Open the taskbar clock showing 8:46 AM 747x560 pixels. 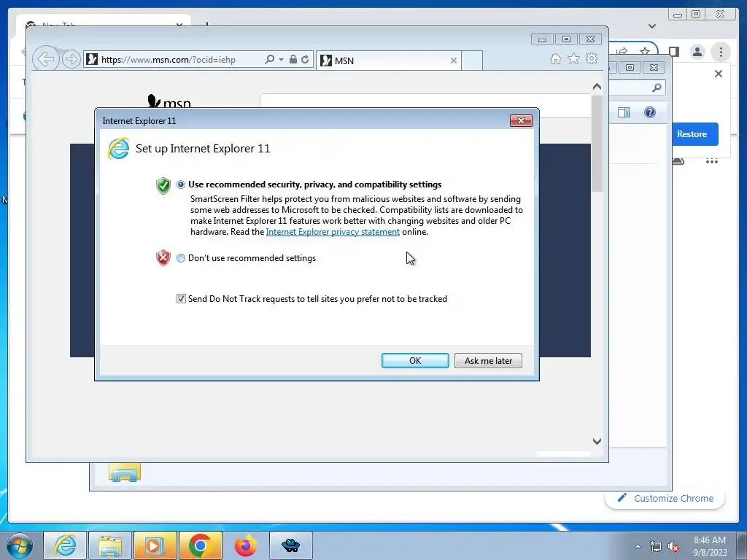click(709, 546)
